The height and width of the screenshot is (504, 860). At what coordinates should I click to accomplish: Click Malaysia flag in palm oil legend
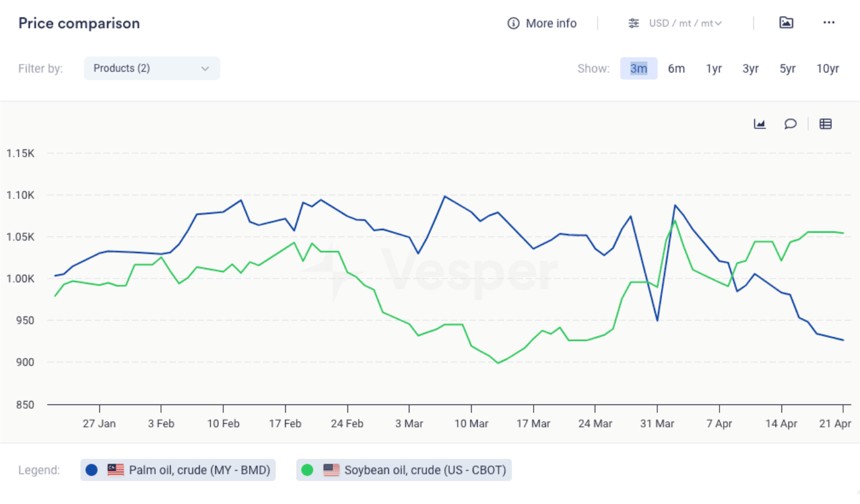[116, 470]
